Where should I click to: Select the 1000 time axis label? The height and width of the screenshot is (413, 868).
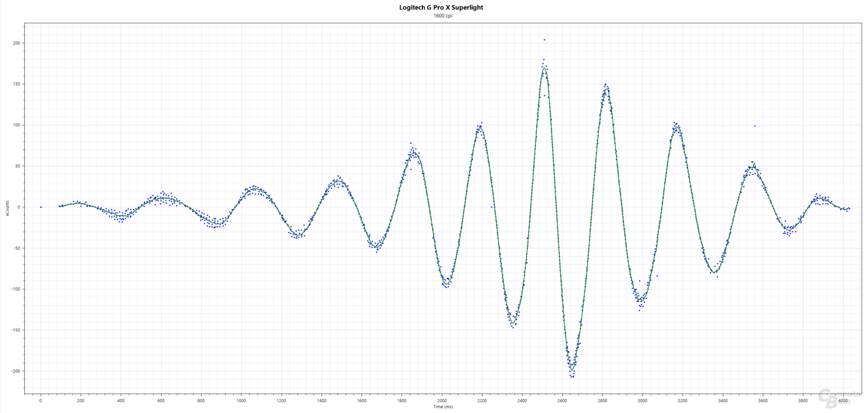241,400
